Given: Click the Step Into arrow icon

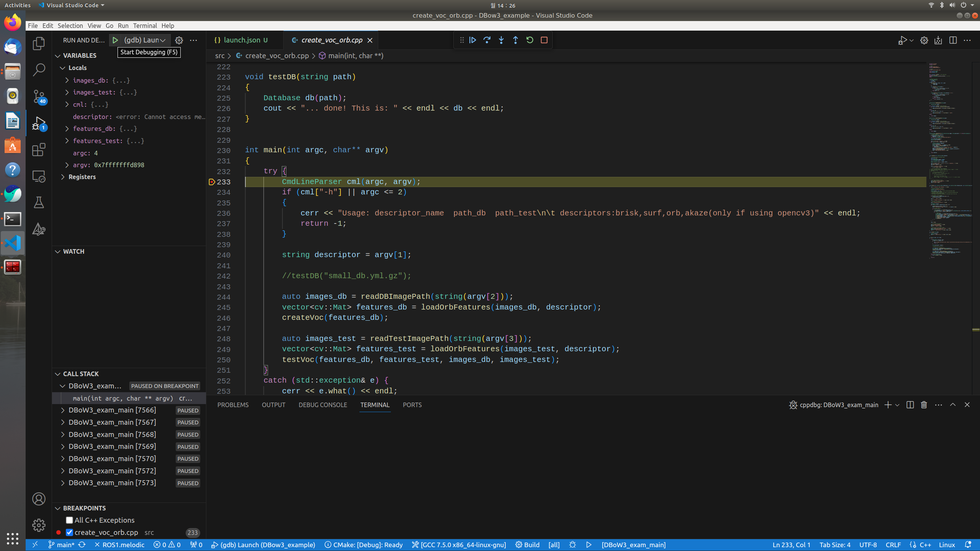Looking at the screenshot, I should click(501, 40).
